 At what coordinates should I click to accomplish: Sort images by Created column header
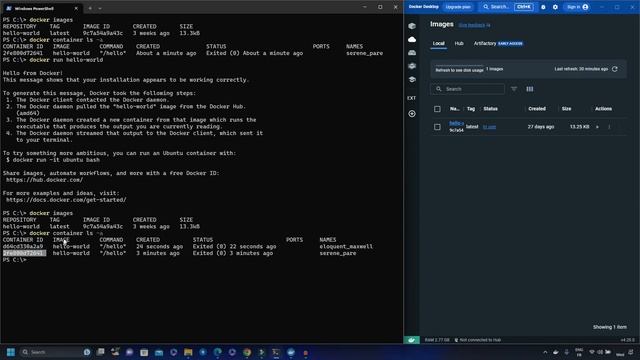point(537,109)
